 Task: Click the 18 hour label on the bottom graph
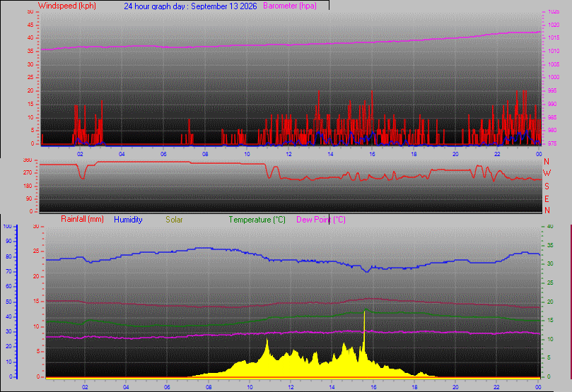414,387
